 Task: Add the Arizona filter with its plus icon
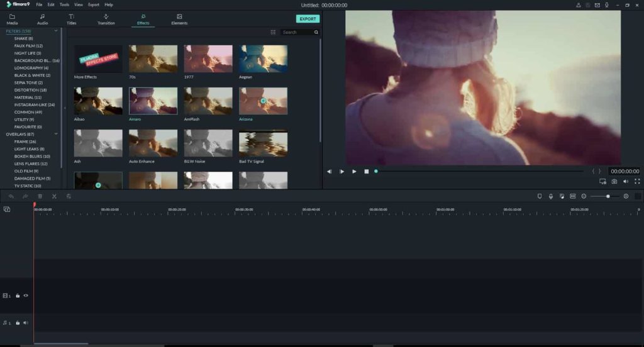264,101
